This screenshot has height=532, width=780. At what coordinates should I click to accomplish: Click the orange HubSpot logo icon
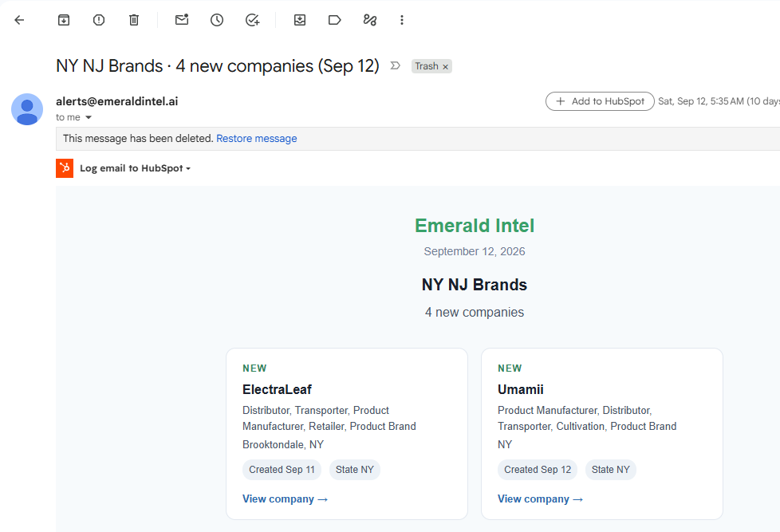point(65,168)
